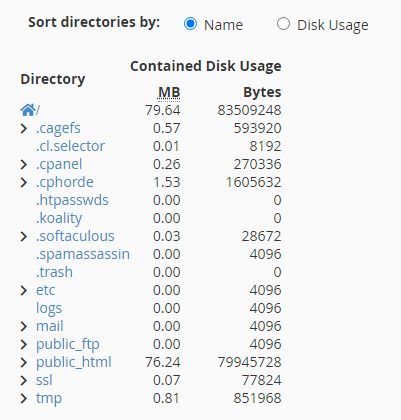Open the public_ftp directory link
Viewport: 401px width, 420px height.
click(x=68, y=344)
